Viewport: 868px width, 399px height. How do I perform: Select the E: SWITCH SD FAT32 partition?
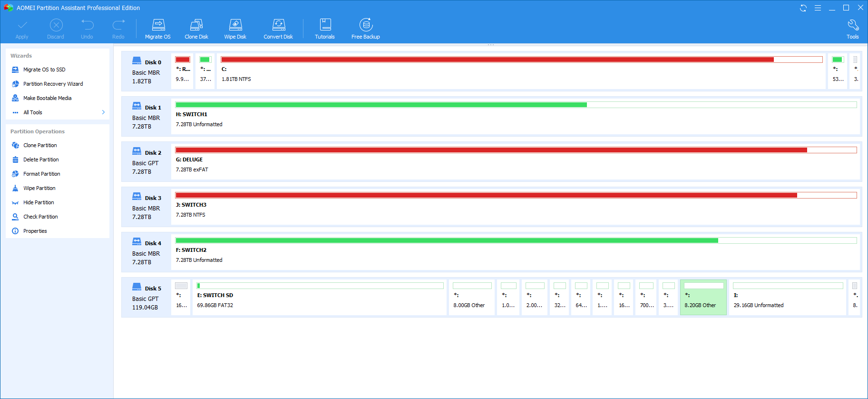point(320,297)
